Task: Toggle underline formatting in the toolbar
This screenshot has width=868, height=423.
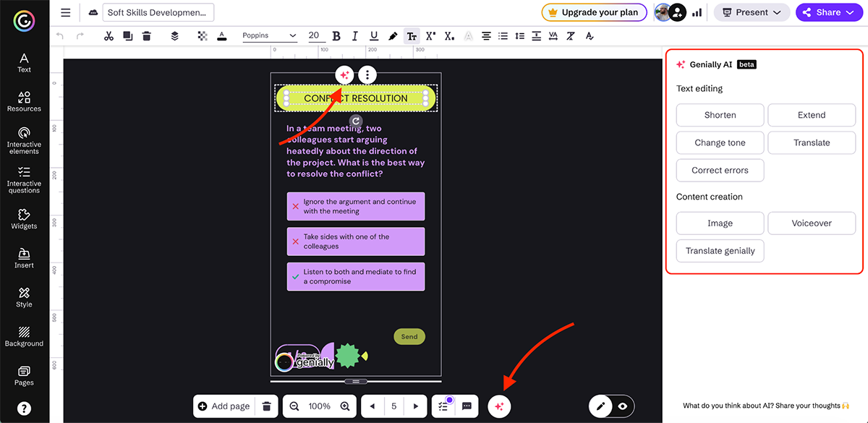Action: [374, 35]
